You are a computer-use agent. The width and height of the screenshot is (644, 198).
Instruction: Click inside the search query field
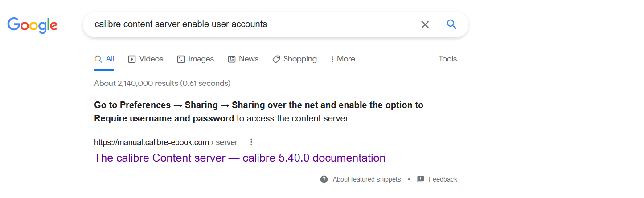250,24
